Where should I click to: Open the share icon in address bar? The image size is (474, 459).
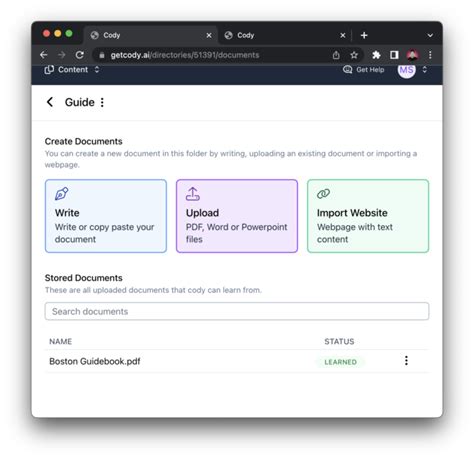pyautogui.click(x=336, y=55)
